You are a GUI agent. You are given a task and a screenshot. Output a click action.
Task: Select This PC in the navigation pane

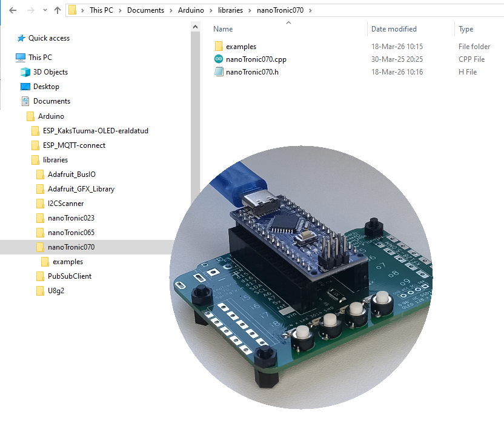click(x=40, y=58)
